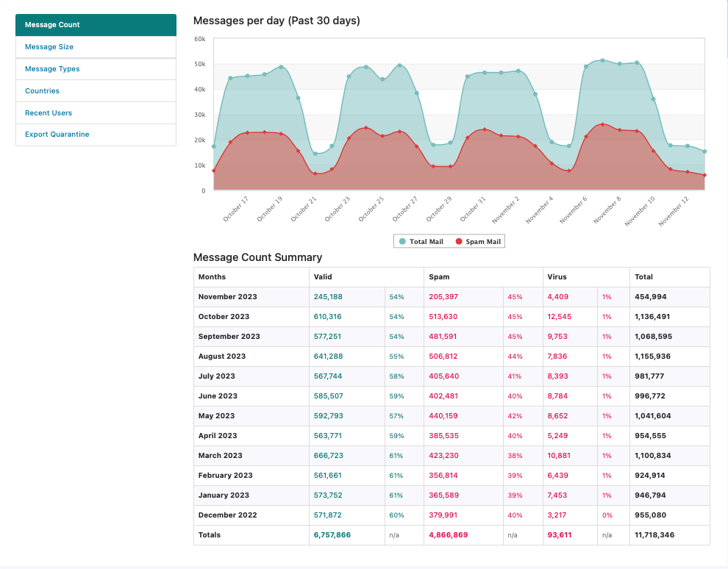Click valid count 641,288
This screenshot has height=569, width=728.
328,357
